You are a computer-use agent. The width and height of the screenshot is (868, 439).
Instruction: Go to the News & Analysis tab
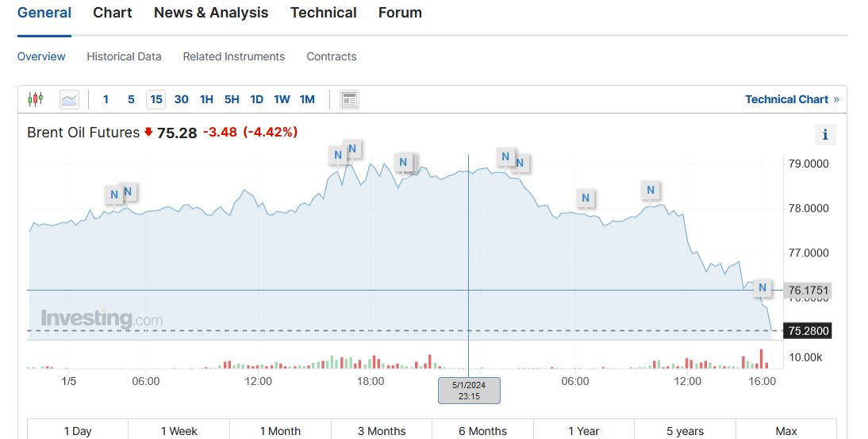(x=211, y=13)
